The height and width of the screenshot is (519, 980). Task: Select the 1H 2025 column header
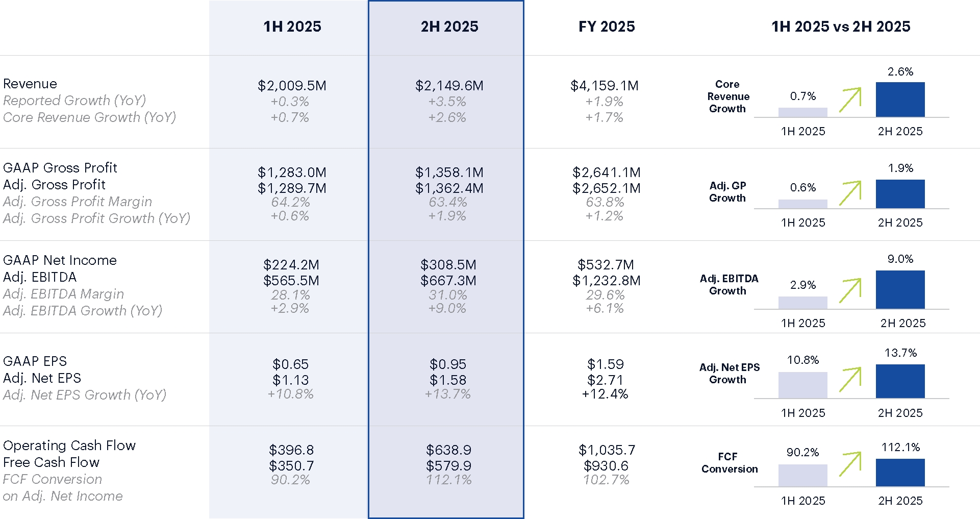coord(292,27)
